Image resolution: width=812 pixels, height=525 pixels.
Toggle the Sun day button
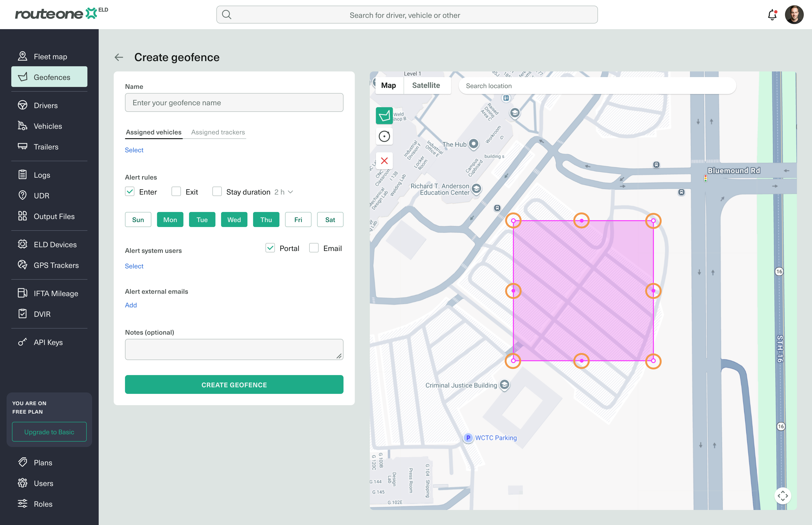click(138, 219)
